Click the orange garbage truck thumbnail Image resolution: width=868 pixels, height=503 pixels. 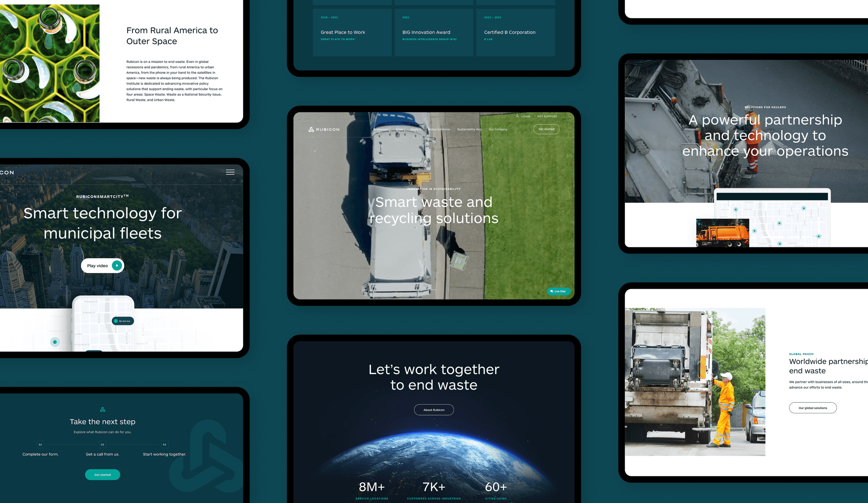tap(723, 233)
